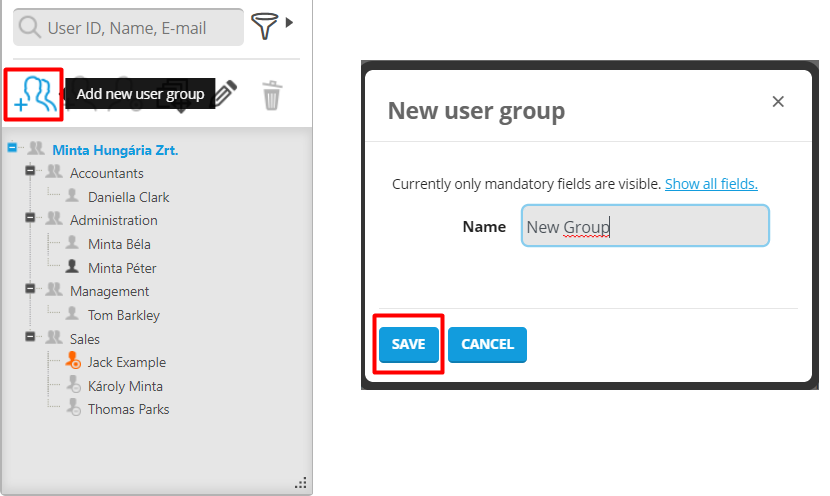Viewport: 830px width, 496px height.
Task: Cancel the New user group dialog
Action: coord(487,344)
